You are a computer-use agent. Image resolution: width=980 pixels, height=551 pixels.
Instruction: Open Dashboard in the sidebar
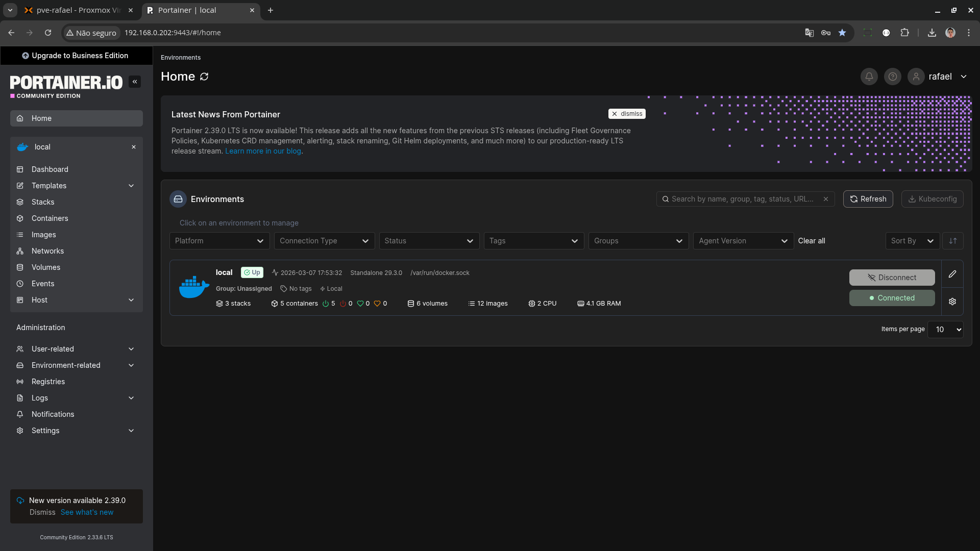(77, 169)
